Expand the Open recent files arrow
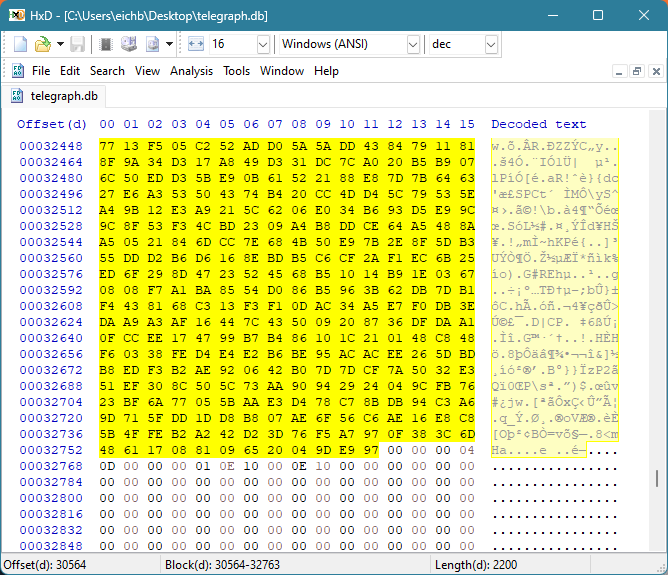This screenshot has width=668, height=575. [x=60, y=44]
